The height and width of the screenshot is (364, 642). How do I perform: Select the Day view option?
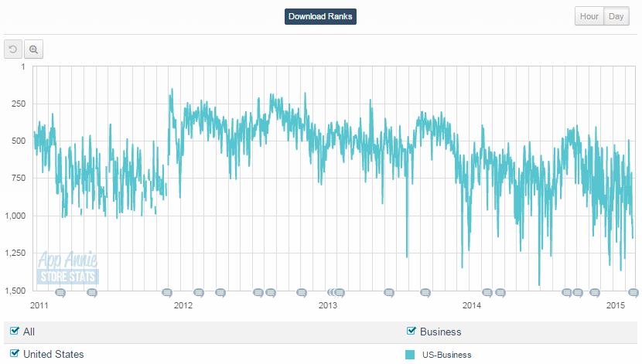click(616, 17)
